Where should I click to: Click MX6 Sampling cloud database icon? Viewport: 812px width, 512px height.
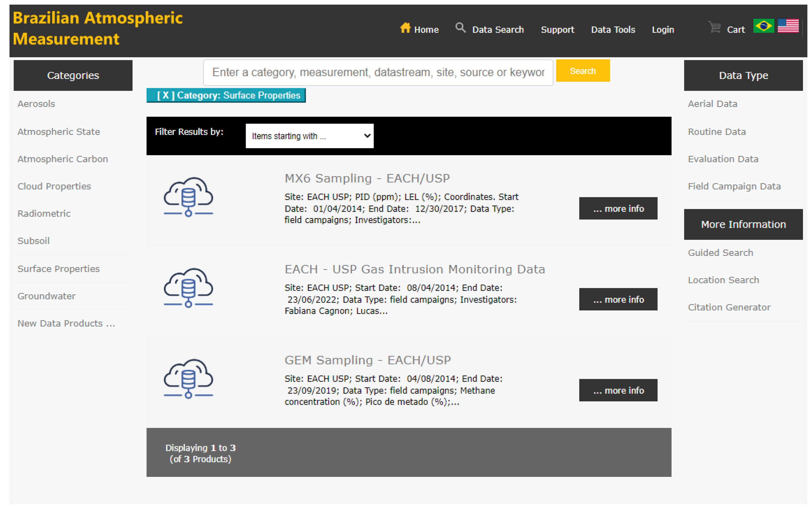188,197
